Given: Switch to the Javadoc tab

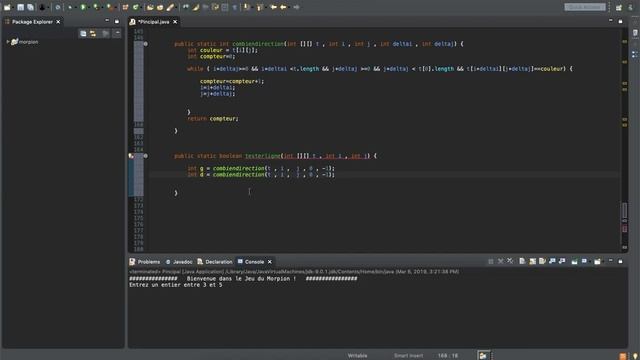Looking at the screenshot, I should point(179,262).
